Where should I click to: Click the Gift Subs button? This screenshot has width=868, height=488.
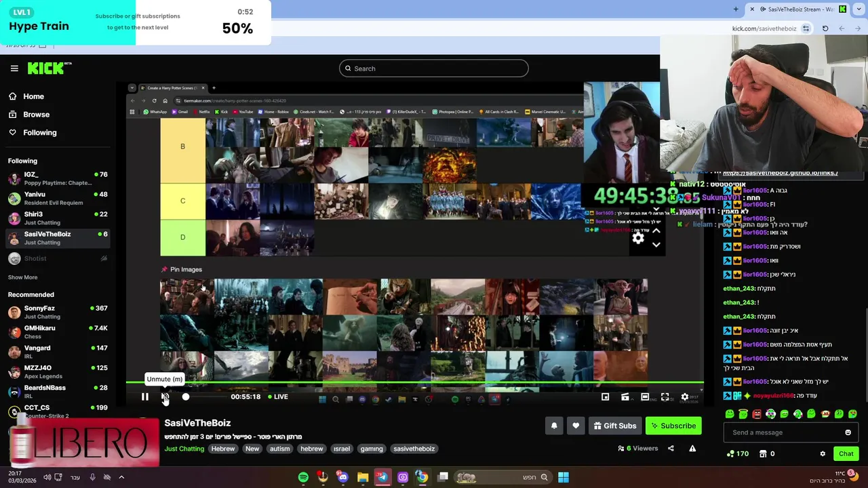[x=614, y=426]
